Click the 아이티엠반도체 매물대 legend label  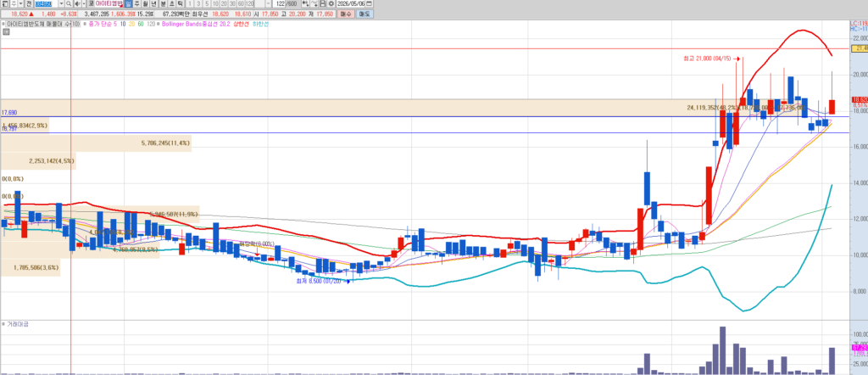(x=42, y=24)
